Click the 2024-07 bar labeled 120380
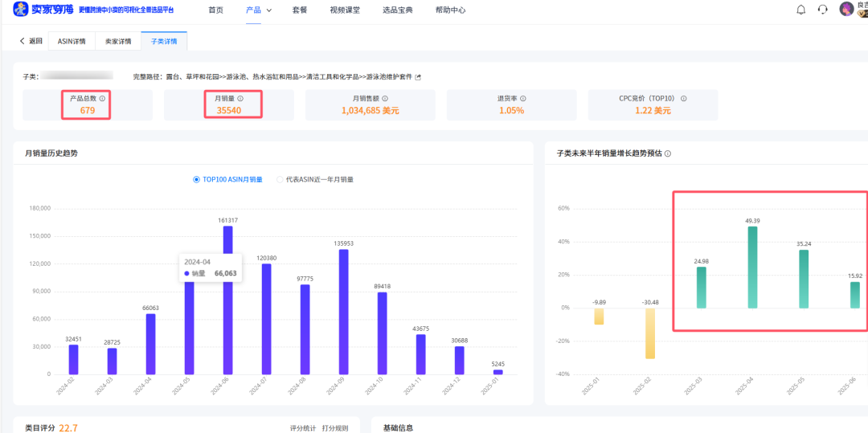Screen dimensions: 868x433 pos(267,319)
